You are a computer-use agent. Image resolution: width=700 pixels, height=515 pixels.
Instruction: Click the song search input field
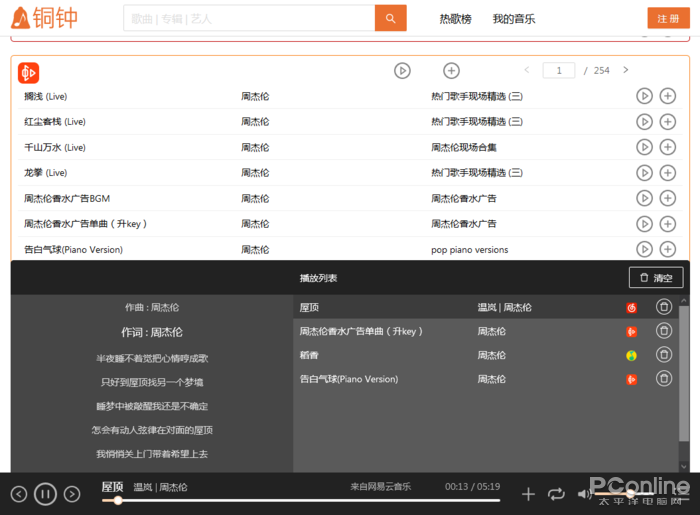(249, 18)
